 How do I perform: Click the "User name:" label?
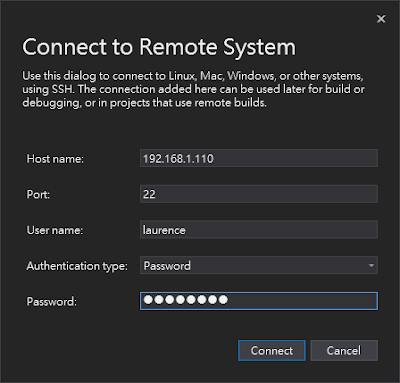(x=55, y=230)
